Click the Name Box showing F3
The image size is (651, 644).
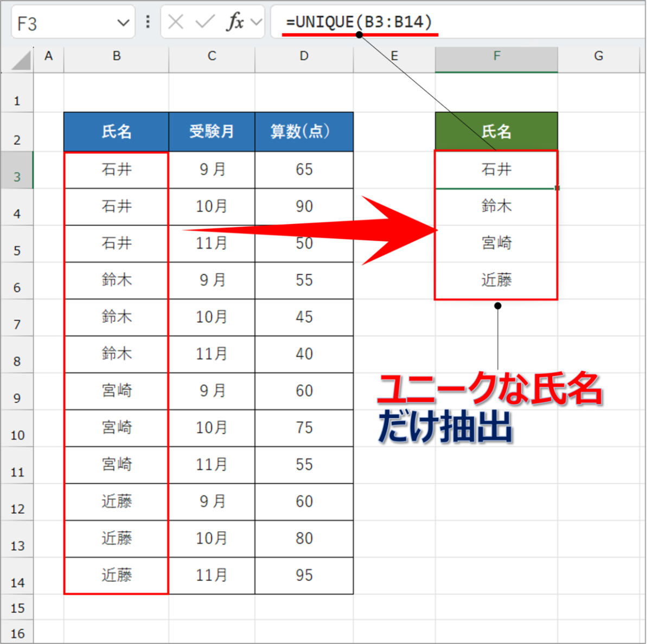tap(73, 23)
